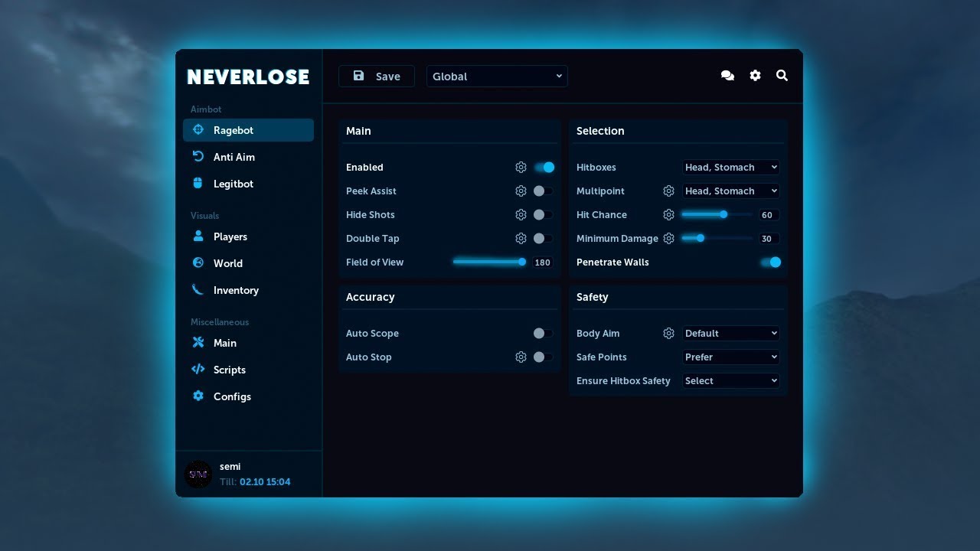Click the Ragebot crosshair icon
This screenshot has width=980, height=551.
click(x=198, y=130)
